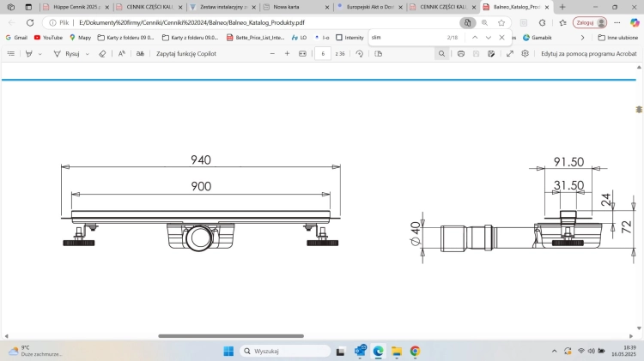This screenshot has height=361, width=644.
Task: Open browser extensions icon
Action: tap(542, 22)
